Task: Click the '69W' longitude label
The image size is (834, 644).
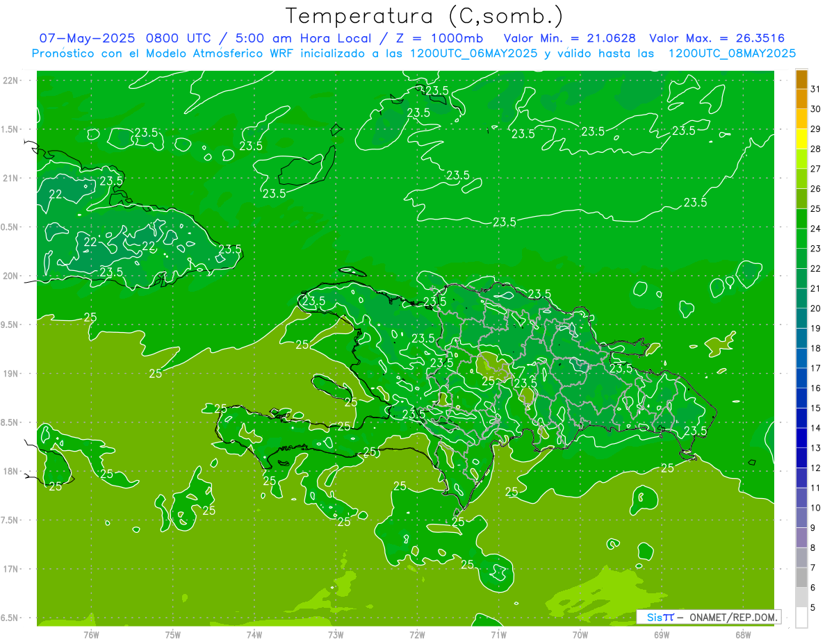Action: click(x=662, y=634)
